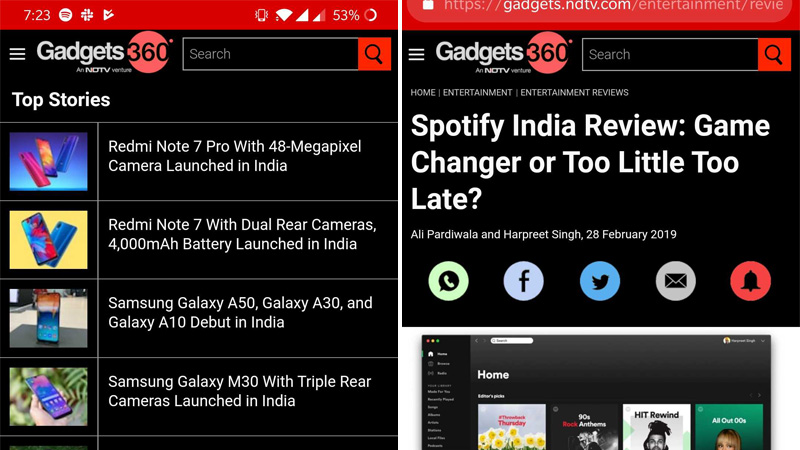Open hamburger menu in left Gadgets 360 screen
Screen dimensions: 800x450
tap(17, 54)
